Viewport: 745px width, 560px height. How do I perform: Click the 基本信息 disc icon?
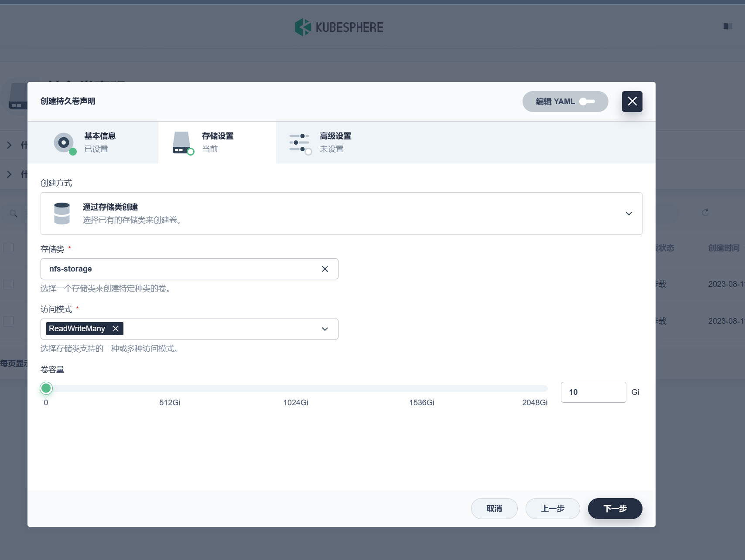[64, 143]
